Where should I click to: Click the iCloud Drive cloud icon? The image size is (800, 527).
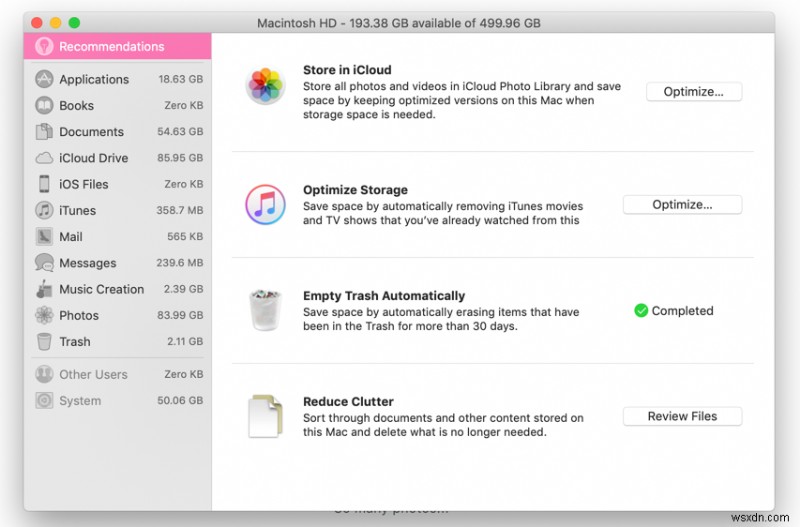[44, 158]
